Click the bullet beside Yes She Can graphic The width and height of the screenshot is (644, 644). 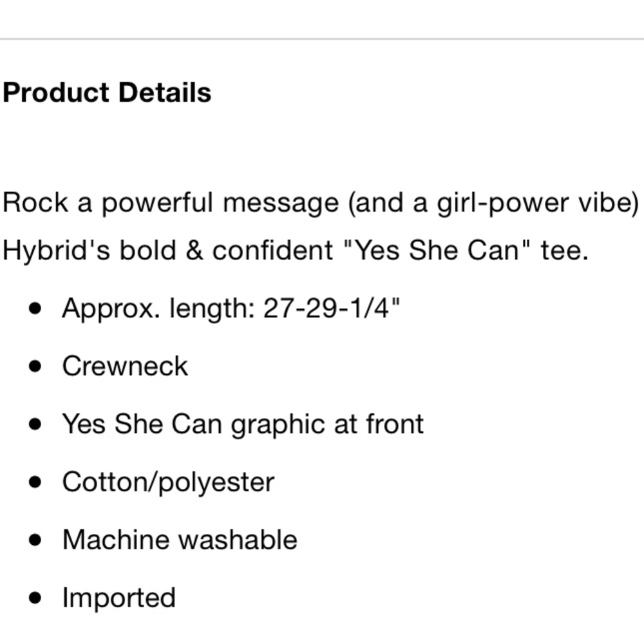pyautogui.click(x=35, y=424)
